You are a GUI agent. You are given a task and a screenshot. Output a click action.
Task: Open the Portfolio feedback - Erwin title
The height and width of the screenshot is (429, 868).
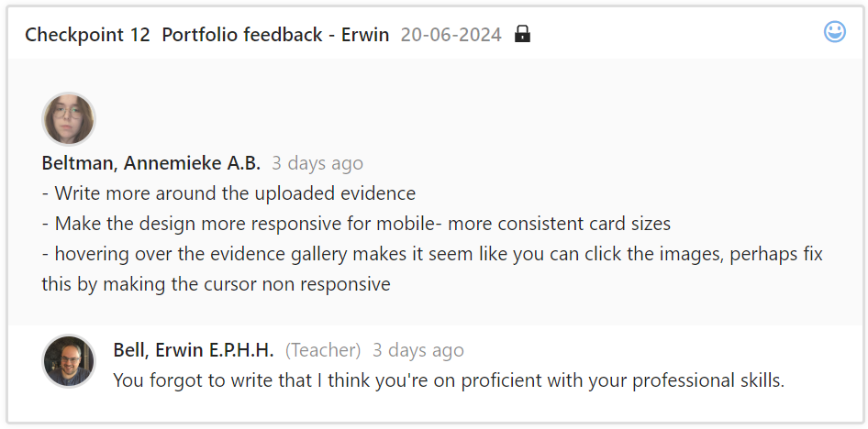pos(275,35)
